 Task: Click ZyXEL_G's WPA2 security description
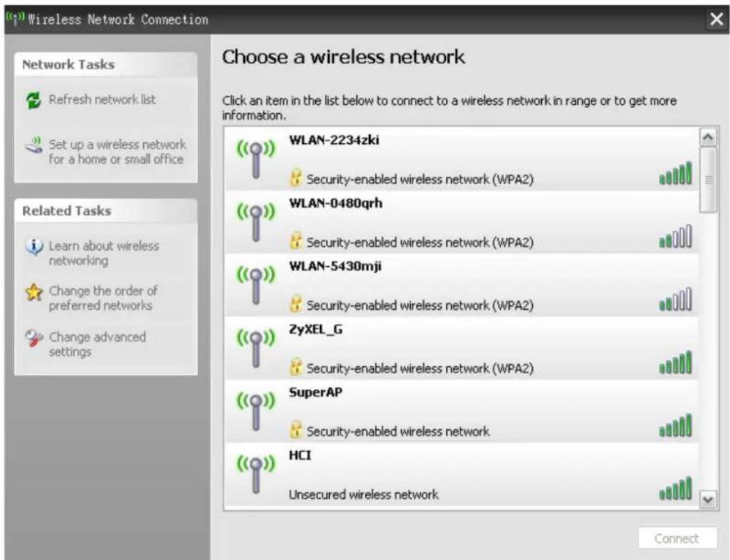point(420,369)
